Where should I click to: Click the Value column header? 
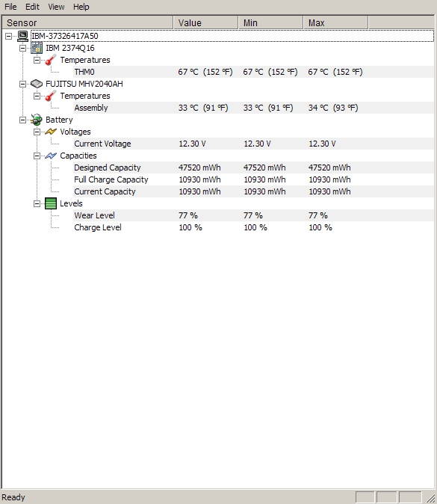point(205,23)
